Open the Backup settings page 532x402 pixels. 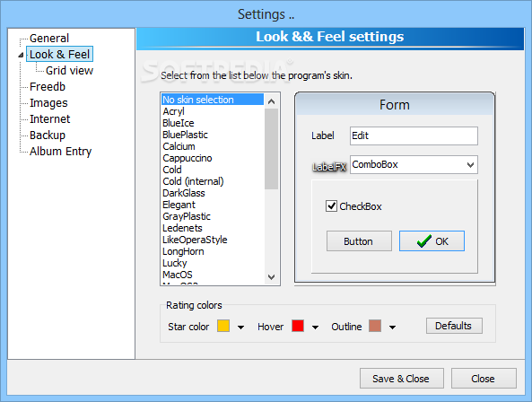coord(48,135)
